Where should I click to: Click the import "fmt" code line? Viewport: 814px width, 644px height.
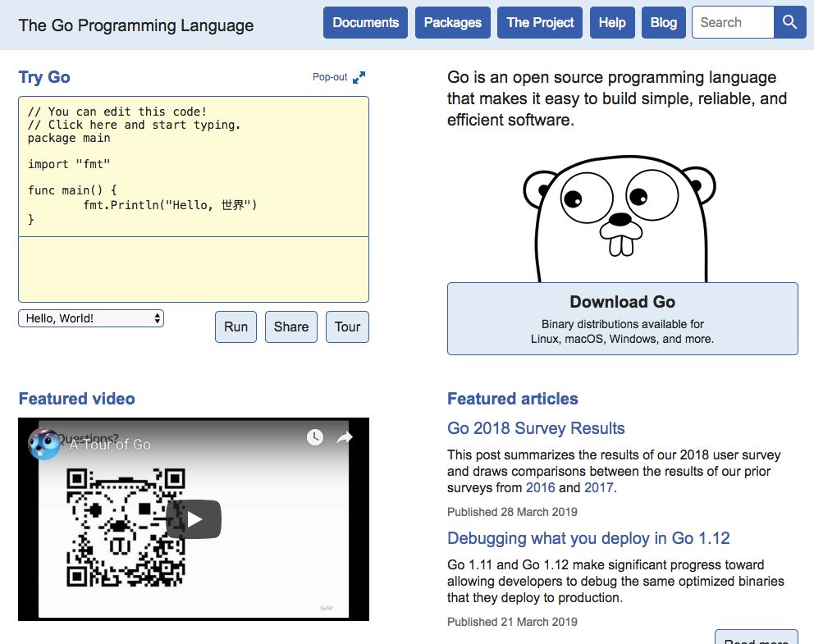[69, 164]
